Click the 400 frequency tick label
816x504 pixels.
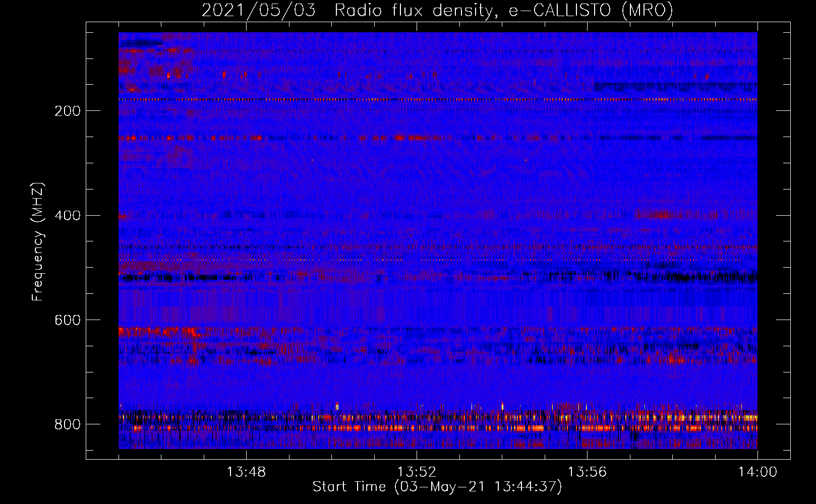coord(68,216)
